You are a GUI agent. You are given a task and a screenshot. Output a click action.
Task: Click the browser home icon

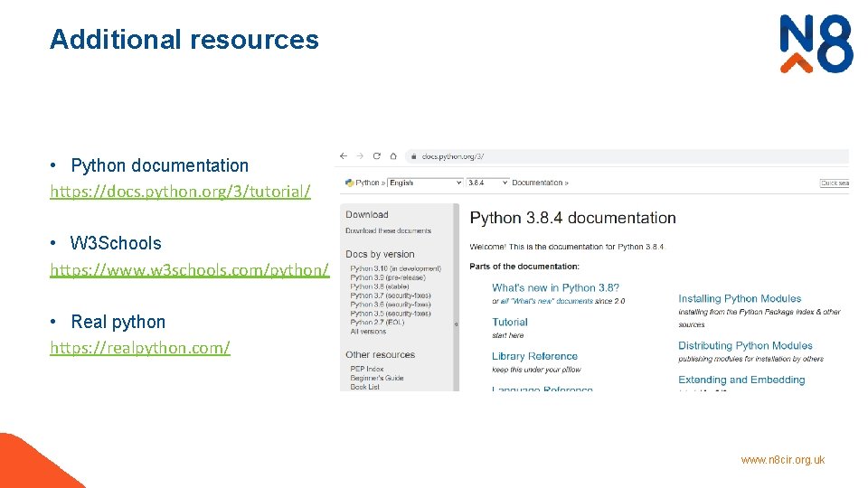pyautogui.click(x=393, y=156)
